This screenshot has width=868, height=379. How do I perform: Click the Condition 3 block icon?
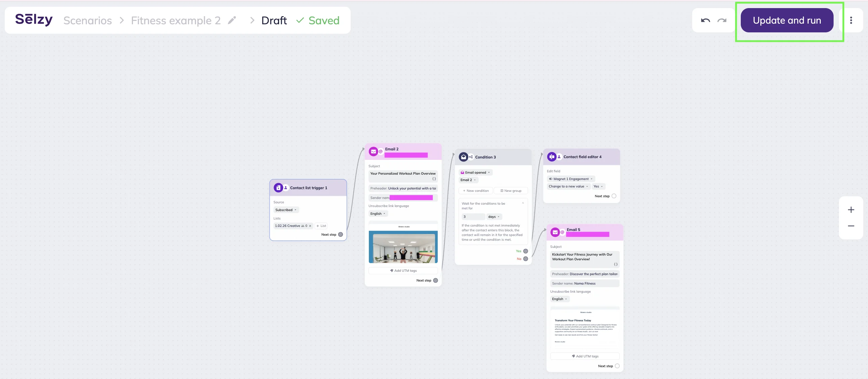[x=463, y=157]
